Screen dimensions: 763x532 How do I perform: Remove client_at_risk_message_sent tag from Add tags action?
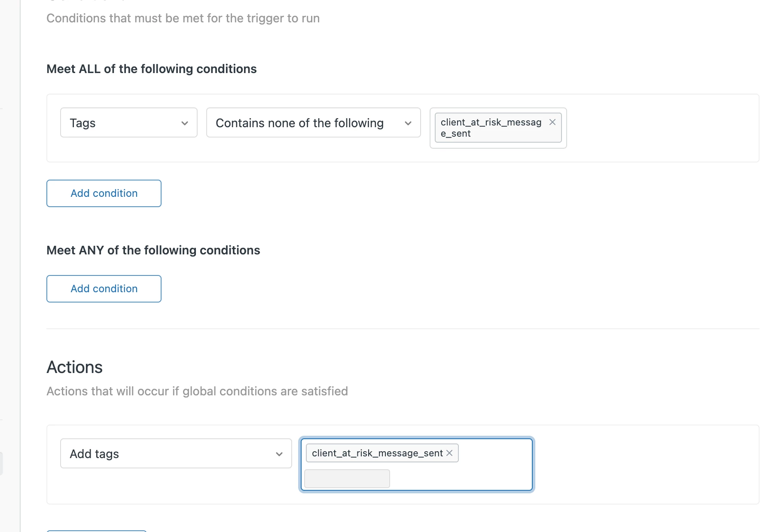tap(449, 453)
